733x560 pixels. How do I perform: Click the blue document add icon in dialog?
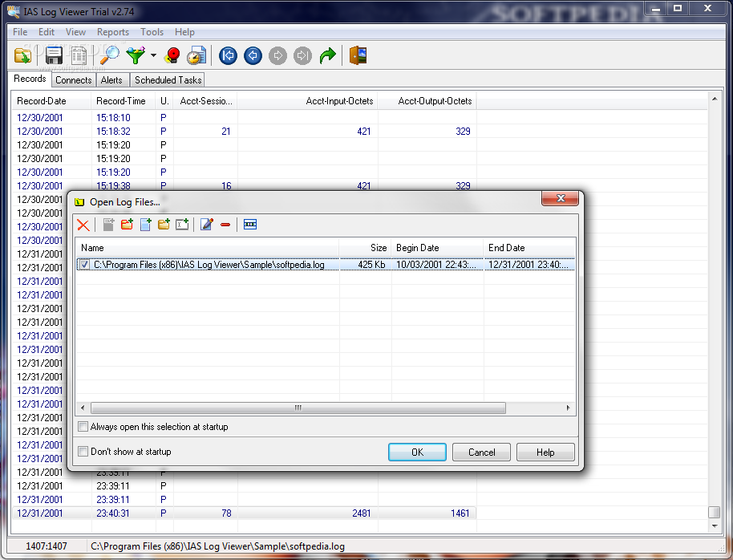(145, 225)
